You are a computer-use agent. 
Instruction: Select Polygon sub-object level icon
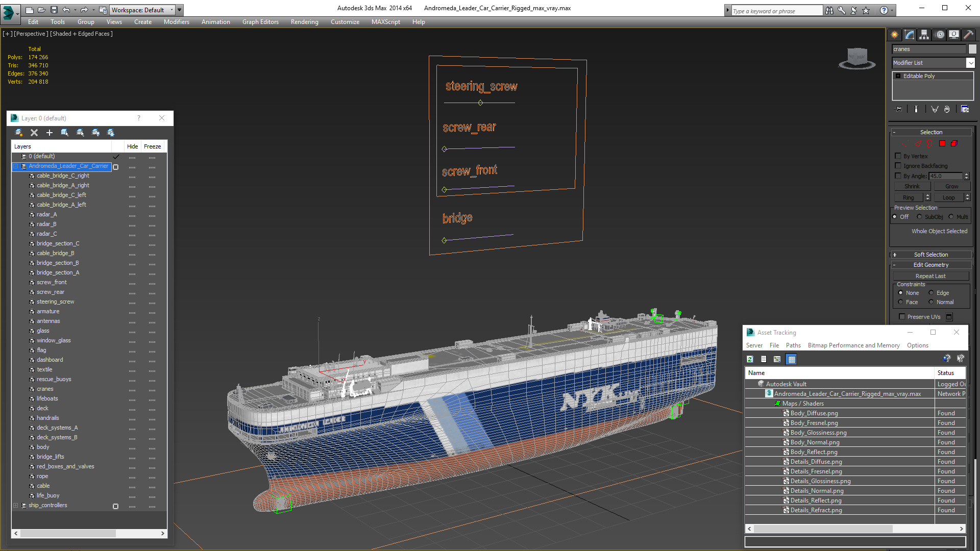(x=942, y=143)
